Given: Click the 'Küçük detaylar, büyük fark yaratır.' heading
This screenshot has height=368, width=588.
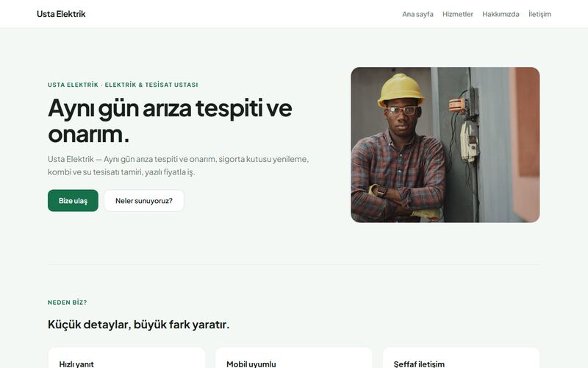Looking at the screenshot, I should 138,324.
